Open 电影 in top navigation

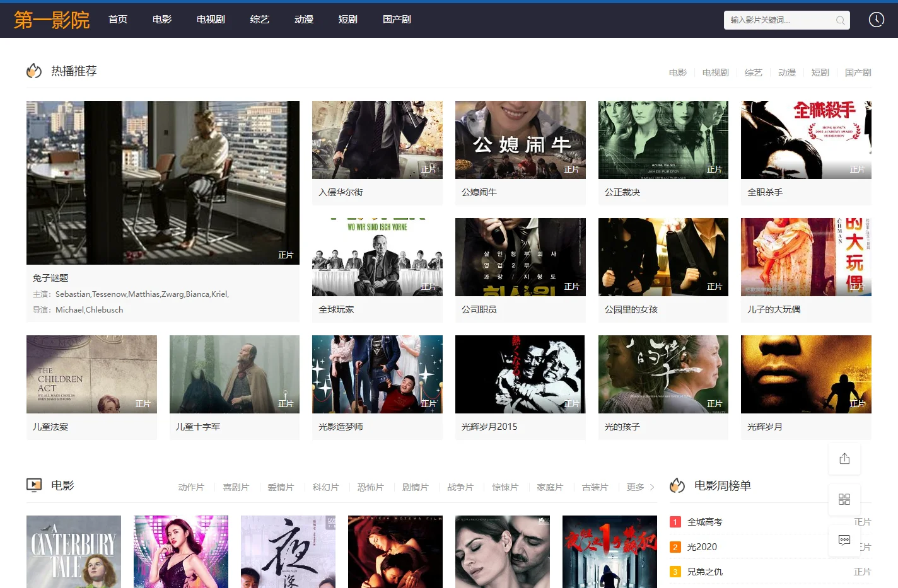[162, 20]
